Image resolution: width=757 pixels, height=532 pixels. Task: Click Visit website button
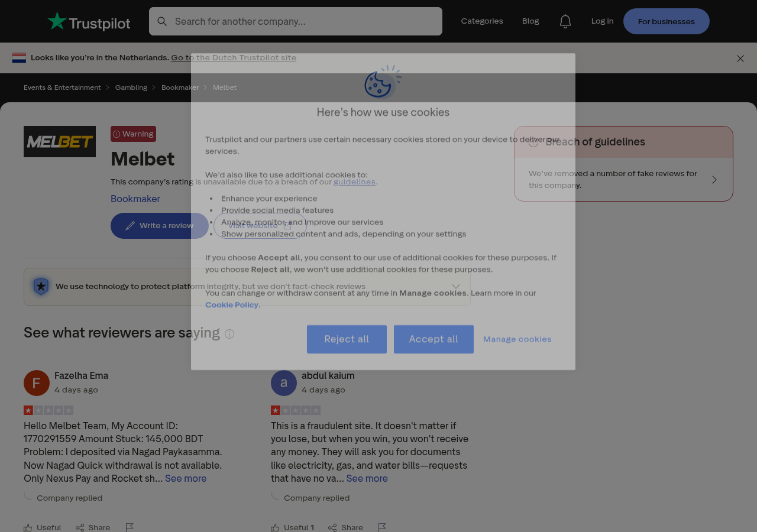(260, 226)
